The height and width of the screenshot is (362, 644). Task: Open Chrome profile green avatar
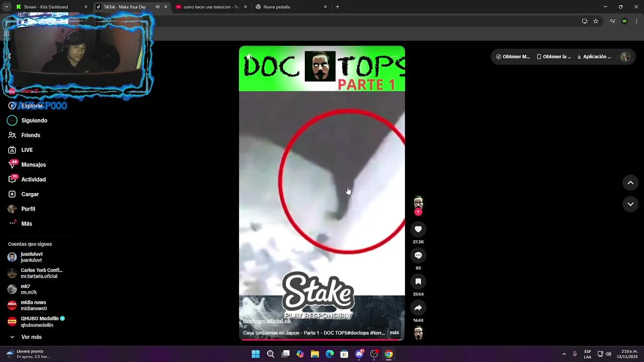pos(624,21)
